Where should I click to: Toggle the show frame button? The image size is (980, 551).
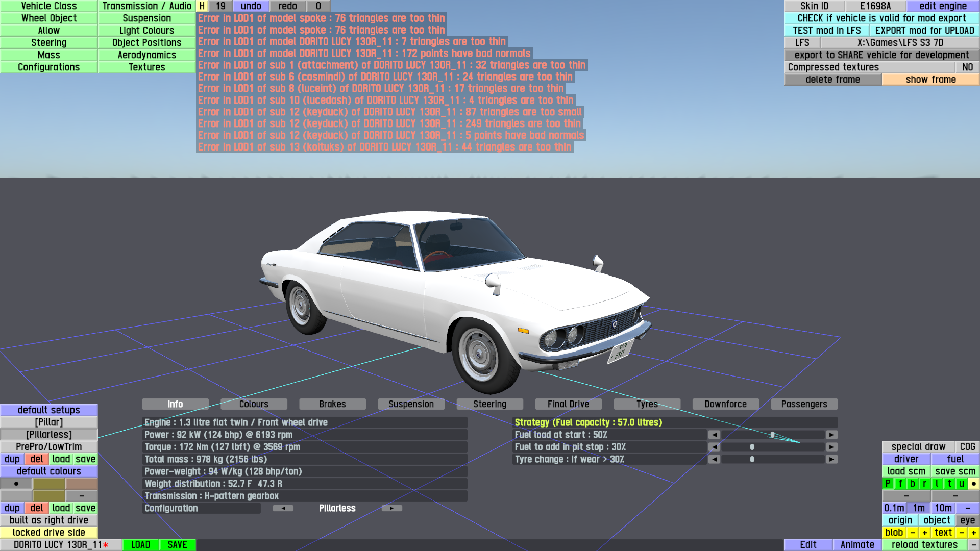pos(930,80)
